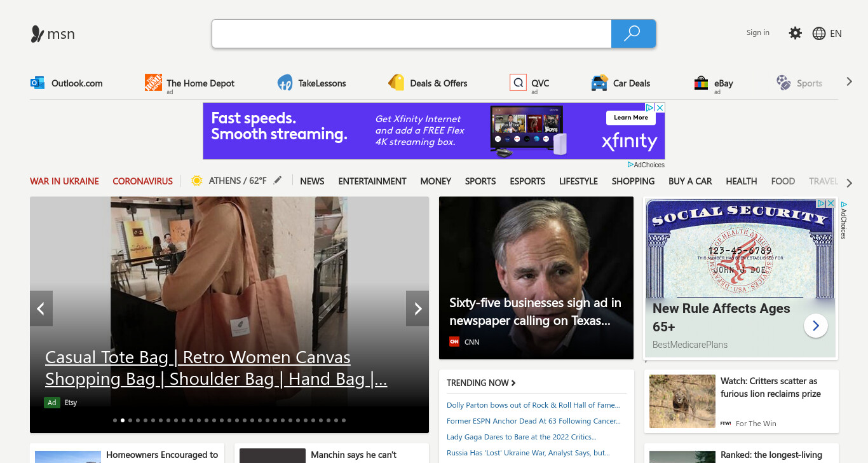Open Critters scatter lion article

tap(771, 387)
